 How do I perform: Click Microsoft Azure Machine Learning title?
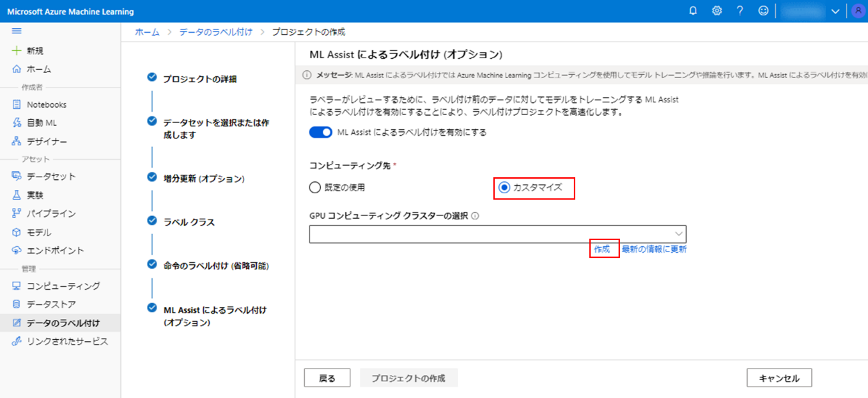tap(70, 11)
